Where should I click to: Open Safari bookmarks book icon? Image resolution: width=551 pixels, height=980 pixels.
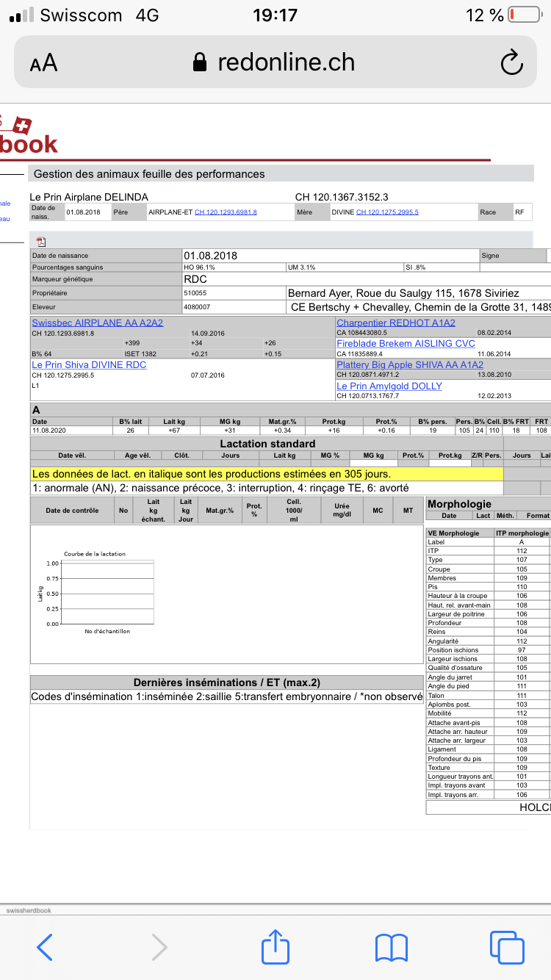pyautogui.click(x=391, y=947)
